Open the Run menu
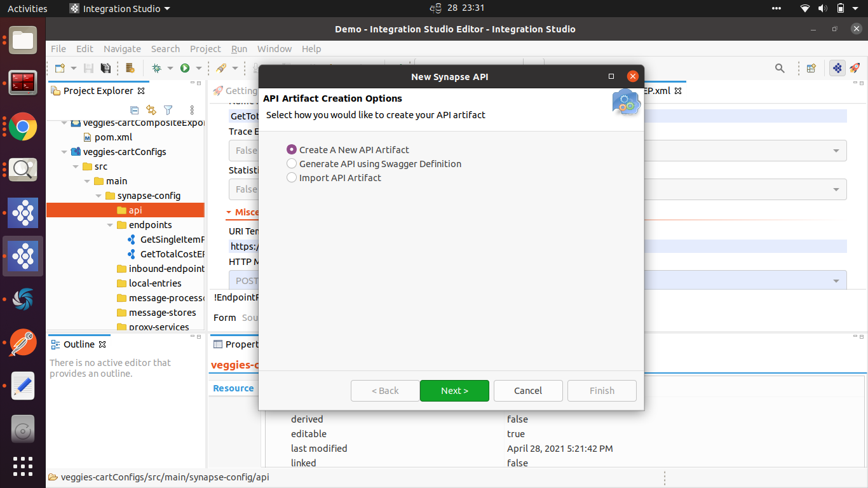This screenshot has width=868, height=488. pyautogui.click(x=239, y=49)
